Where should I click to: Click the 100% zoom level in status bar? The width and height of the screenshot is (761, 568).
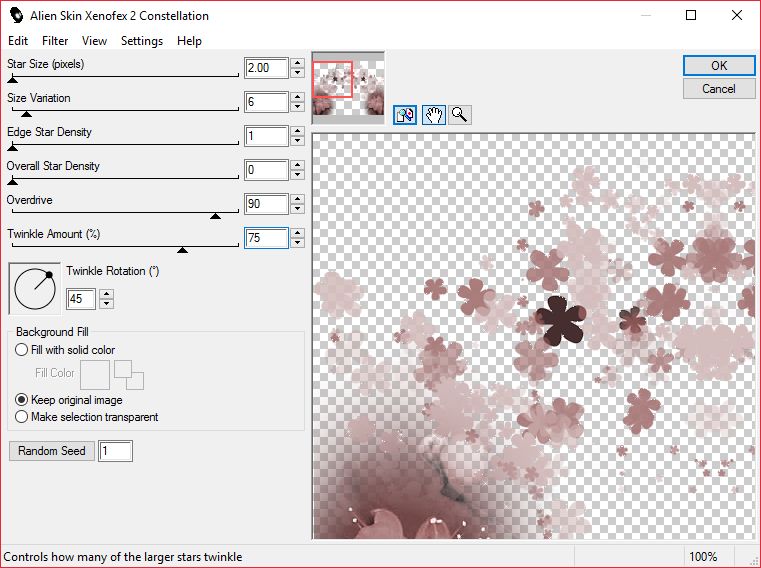click(x=703, y=557)
